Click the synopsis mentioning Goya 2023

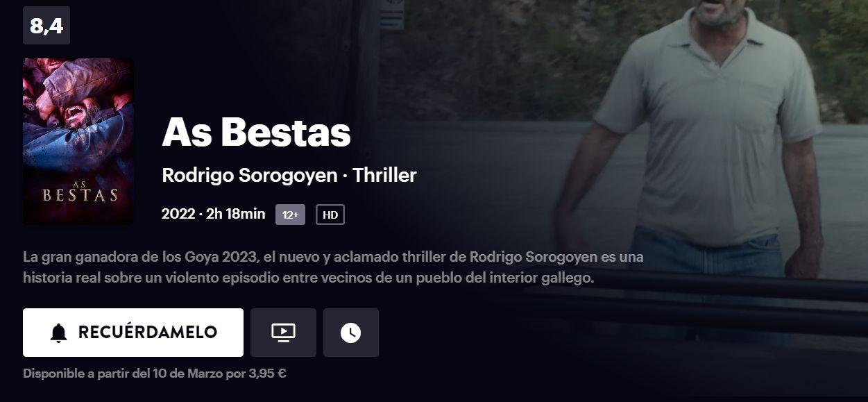tap(334, 267)
